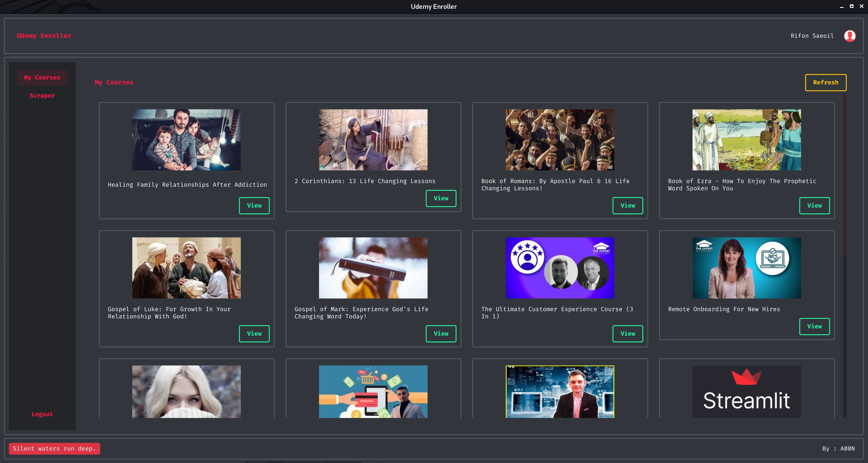
Task: Click the man in suit tech thumbnail
Action: [x=560, y=391]
